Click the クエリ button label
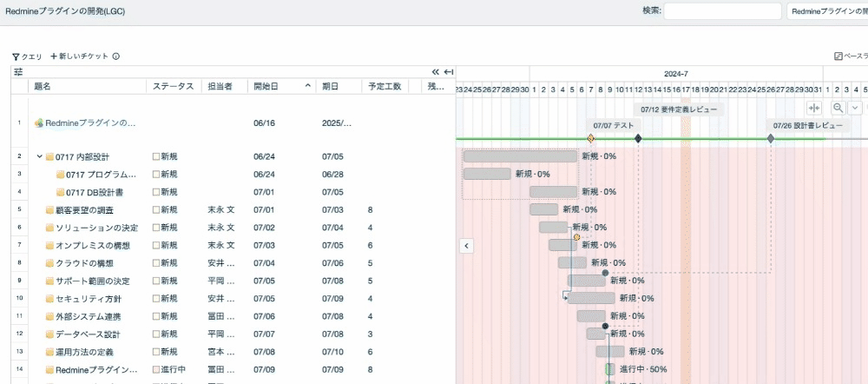Viewport: 868px width, 384px height. pyautogui.click(x=31, y=56)
